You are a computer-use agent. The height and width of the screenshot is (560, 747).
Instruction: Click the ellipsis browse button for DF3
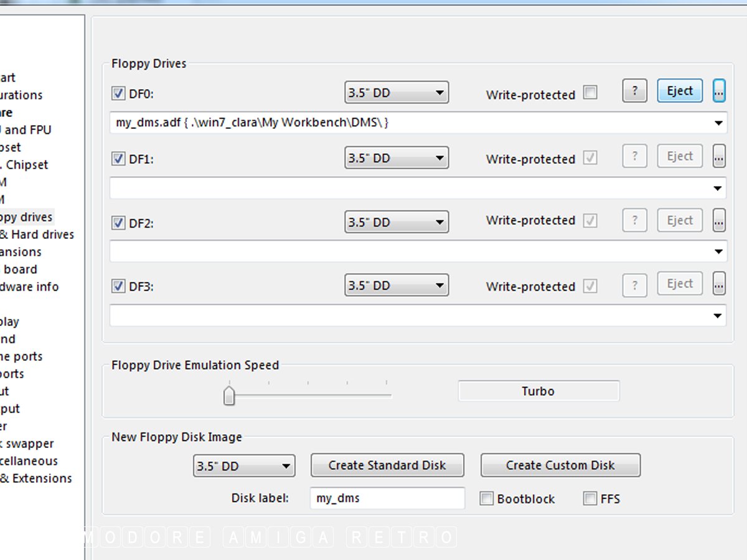tap(719, 284)
